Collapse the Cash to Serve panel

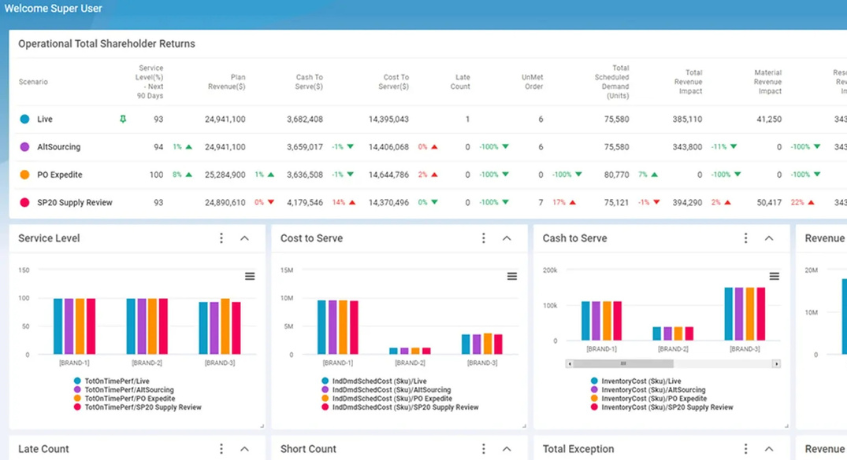769,239
